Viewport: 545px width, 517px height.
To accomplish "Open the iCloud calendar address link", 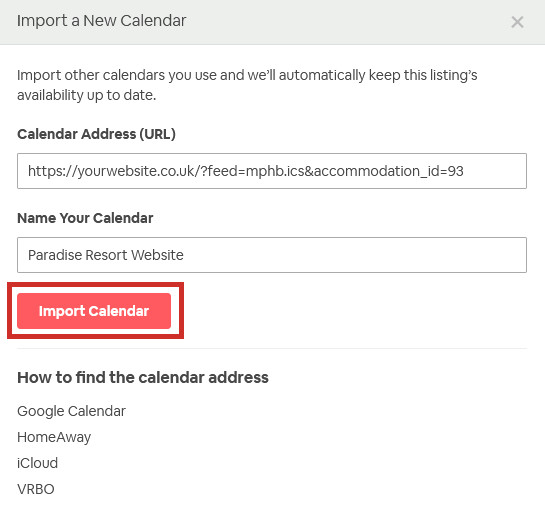I will click(x=38, y=463).
